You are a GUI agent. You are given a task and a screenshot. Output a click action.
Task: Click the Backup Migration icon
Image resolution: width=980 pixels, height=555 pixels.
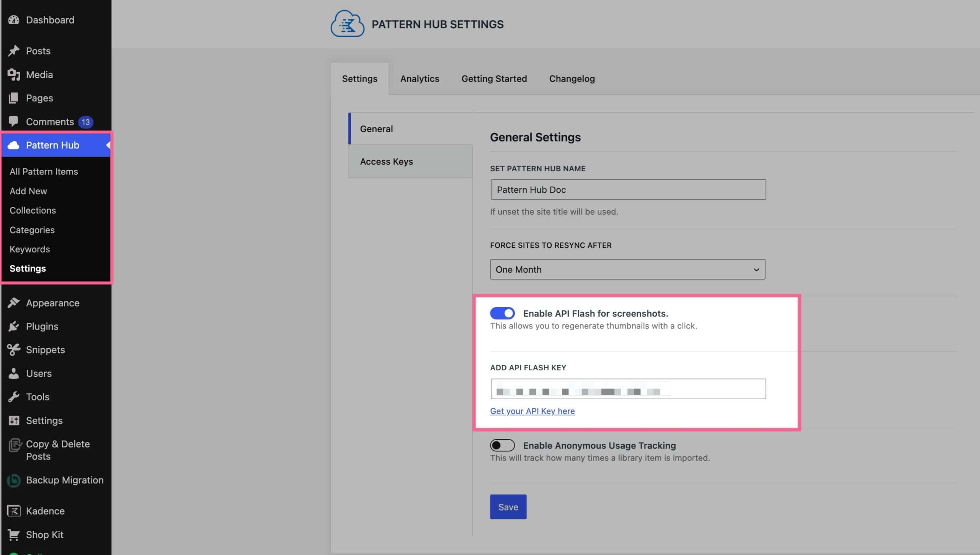click(x=13, y=480)
